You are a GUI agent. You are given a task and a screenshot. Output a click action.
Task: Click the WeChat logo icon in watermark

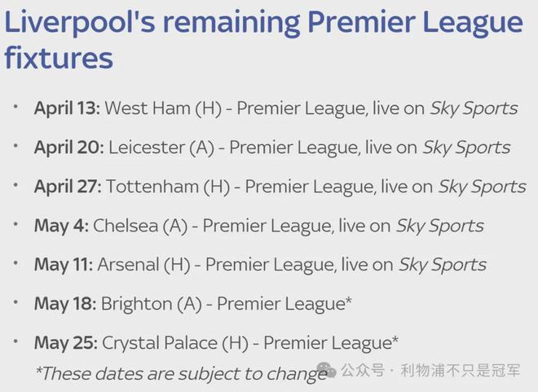[x=326, y=370]
